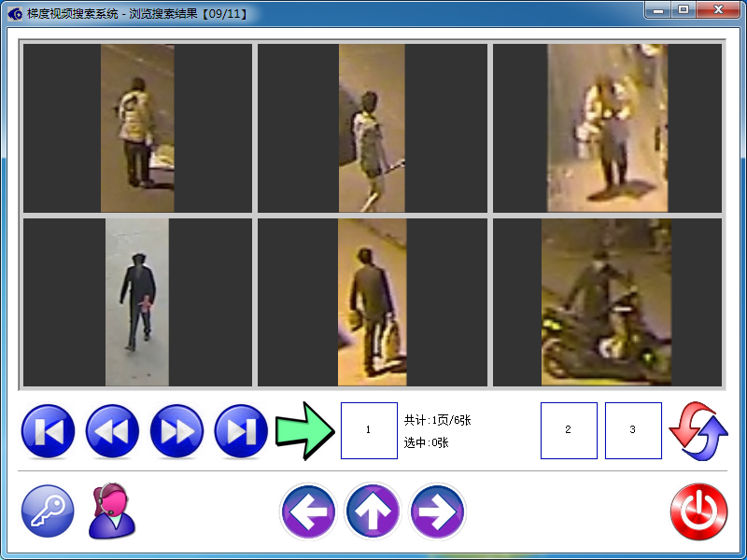Click the box labeled 3
Image resolution: width=747 pixels, height=560 pixels.
click(x=633, y=430)
